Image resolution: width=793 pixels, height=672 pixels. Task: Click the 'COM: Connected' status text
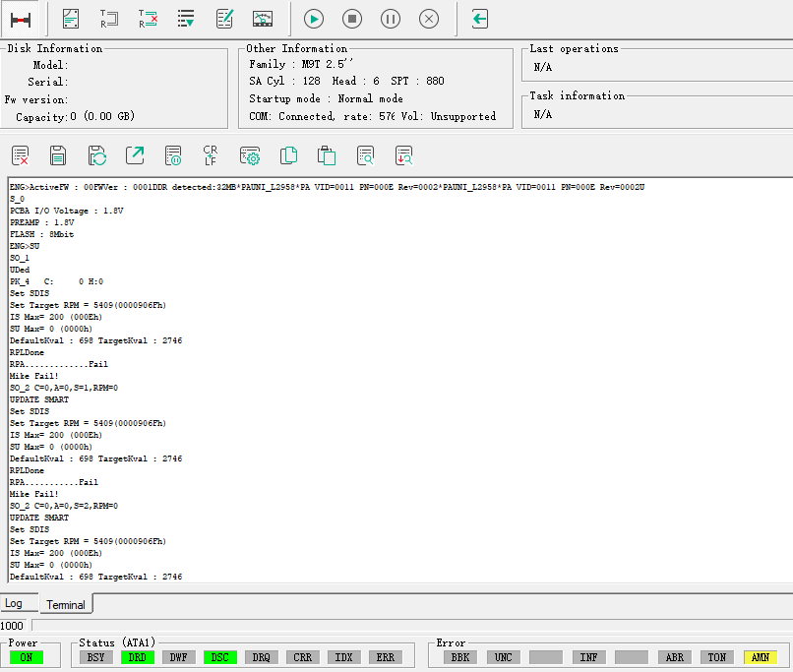point(291,116)
